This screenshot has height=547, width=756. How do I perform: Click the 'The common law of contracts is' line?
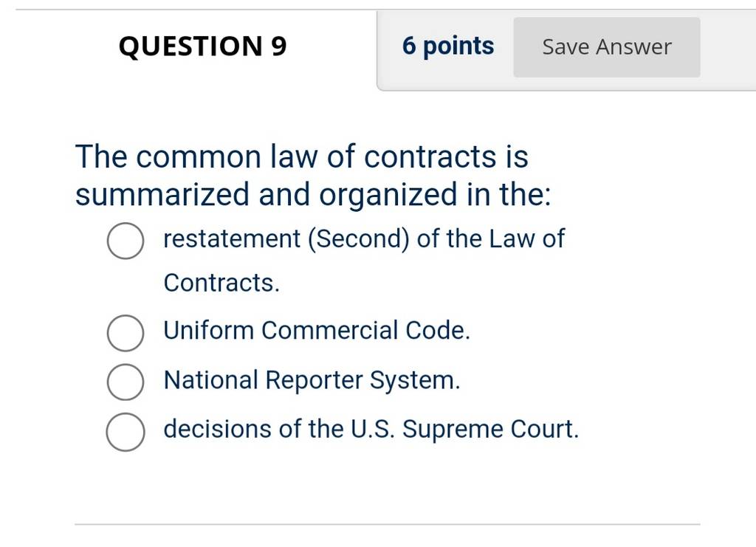click(x=302, y=156)
